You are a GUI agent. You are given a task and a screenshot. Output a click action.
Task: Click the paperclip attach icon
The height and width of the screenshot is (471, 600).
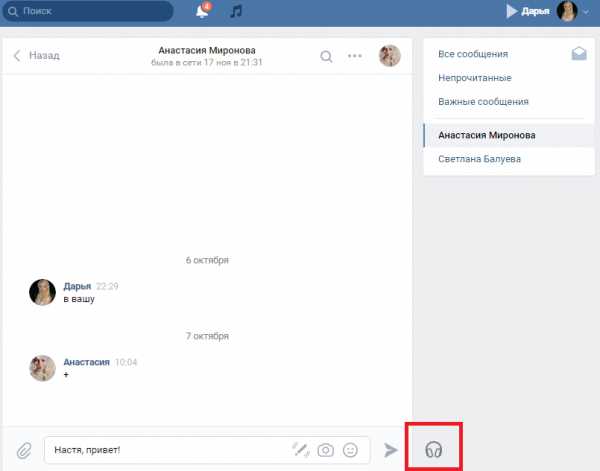(24, 450)
